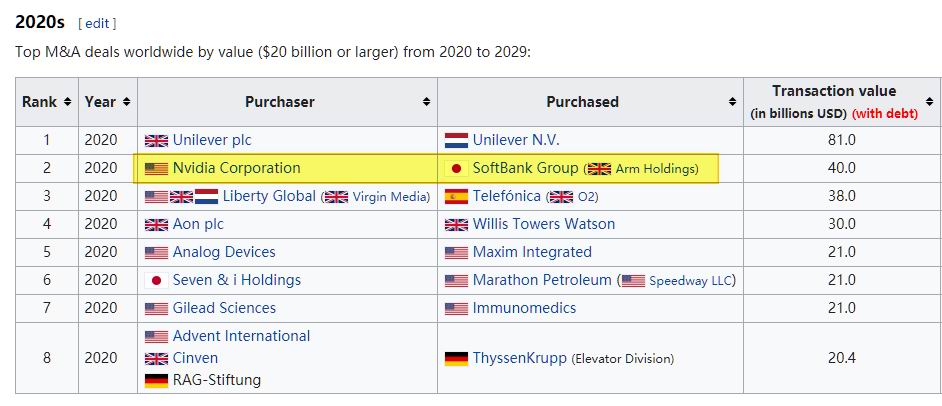Go to the Speedway LLC page
The image size is (942, 406).
(691, 281)
